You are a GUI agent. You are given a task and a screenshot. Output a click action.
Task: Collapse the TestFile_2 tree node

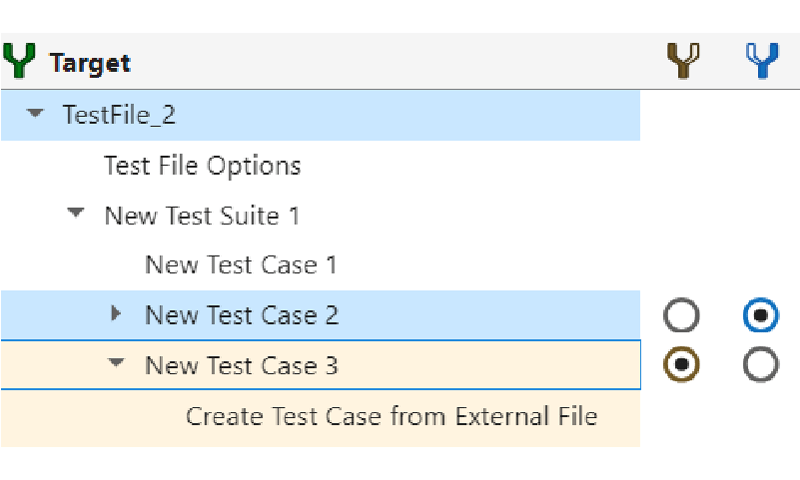(x=36, y=114)
